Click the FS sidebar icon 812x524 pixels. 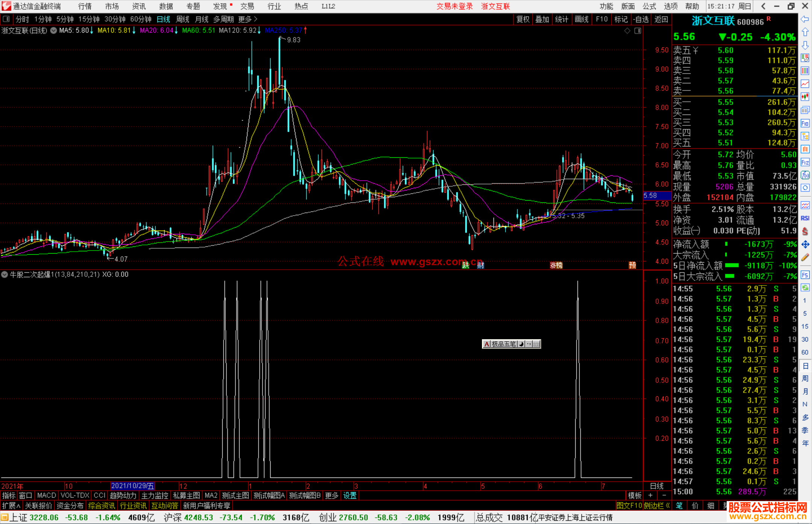point(805,275)
